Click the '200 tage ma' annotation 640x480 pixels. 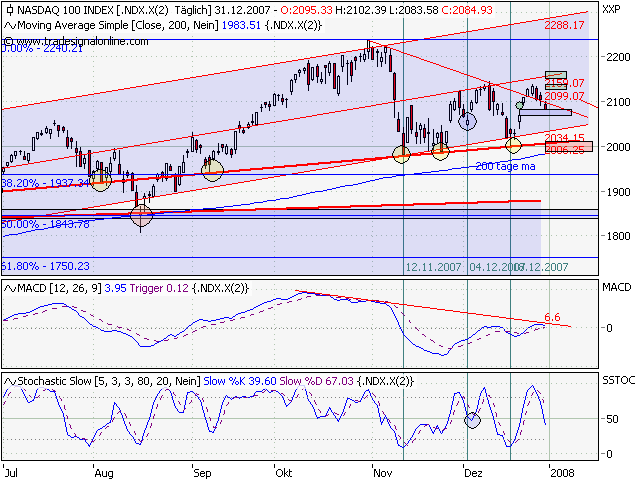505,166
